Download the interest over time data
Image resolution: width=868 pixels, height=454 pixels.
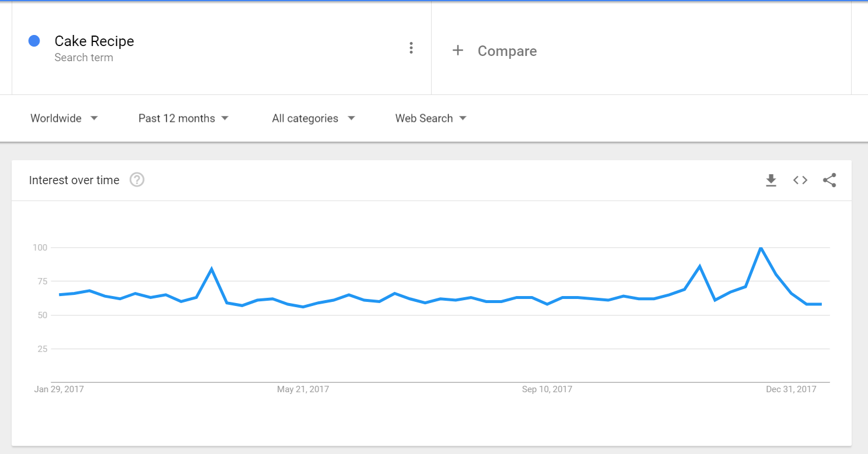tap(771, 181)
